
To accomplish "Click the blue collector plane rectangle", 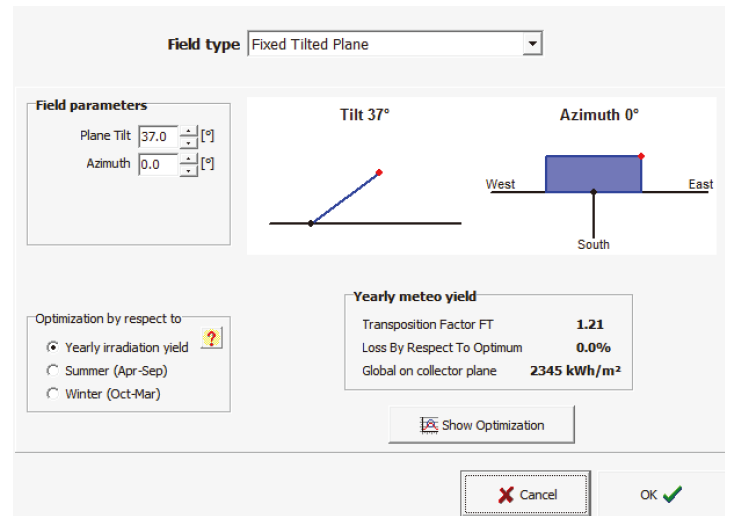I will click(593, 173).
